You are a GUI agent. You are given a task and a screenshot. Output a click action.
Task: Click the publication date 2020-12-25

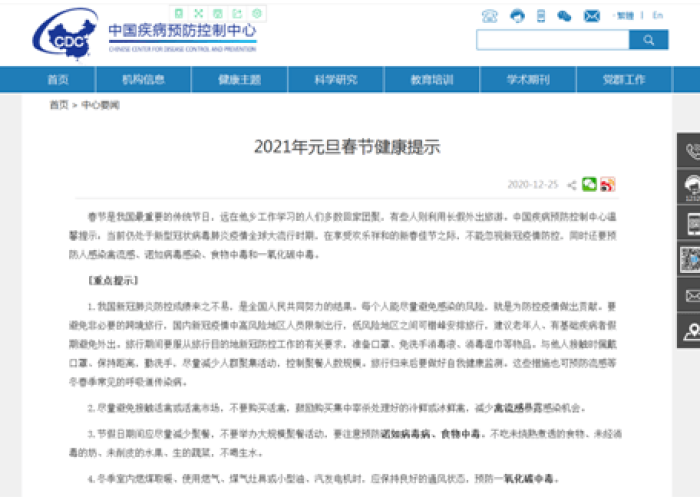point(533,184)
